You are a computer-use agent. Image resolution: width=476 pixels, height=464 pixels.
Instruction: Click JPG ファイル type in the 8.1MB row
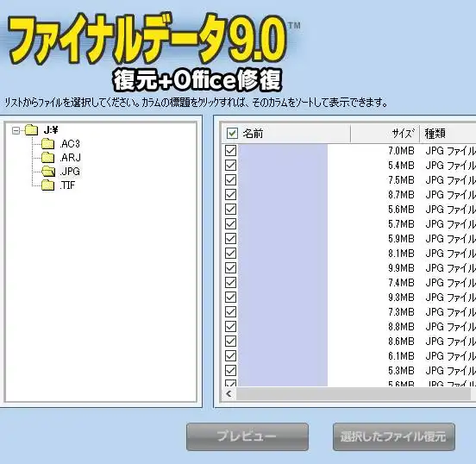coord(450,254)
